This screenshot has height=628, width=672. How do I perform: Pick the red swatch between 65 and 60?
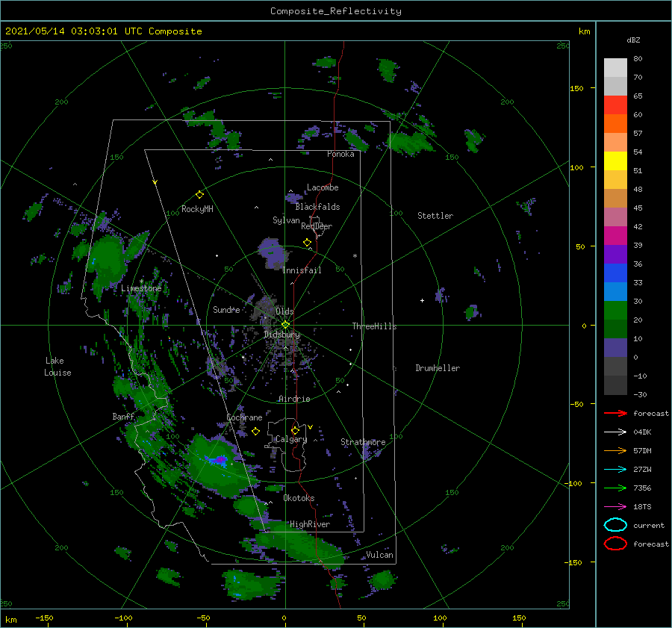tap(615, 105)
